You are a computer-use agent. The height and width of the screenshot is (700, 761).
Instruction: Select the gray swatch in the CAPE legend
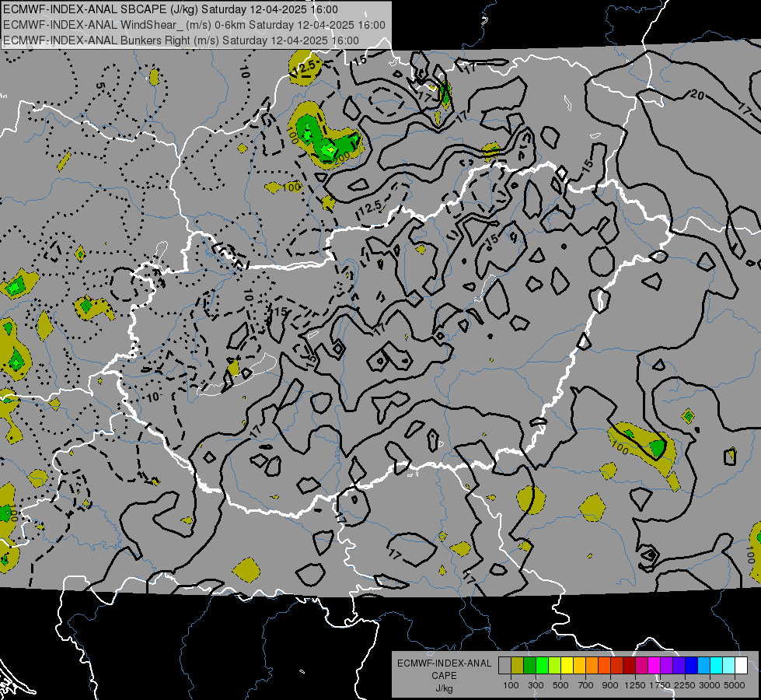tap(504, 666)
